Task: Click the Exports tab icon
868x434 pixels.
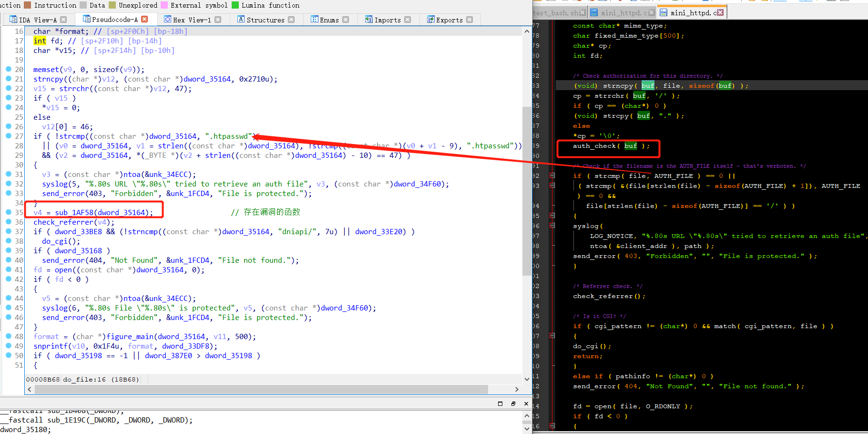Action: coord(430,19)
